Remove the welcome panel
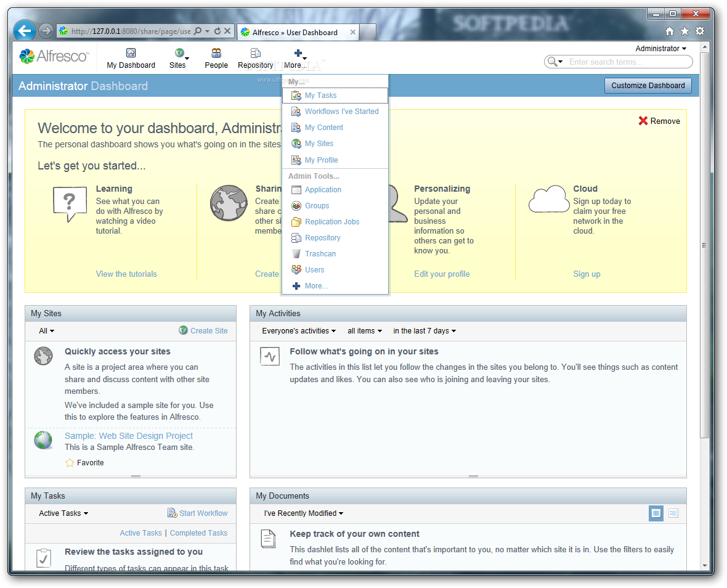 click(x=659, y=121)
